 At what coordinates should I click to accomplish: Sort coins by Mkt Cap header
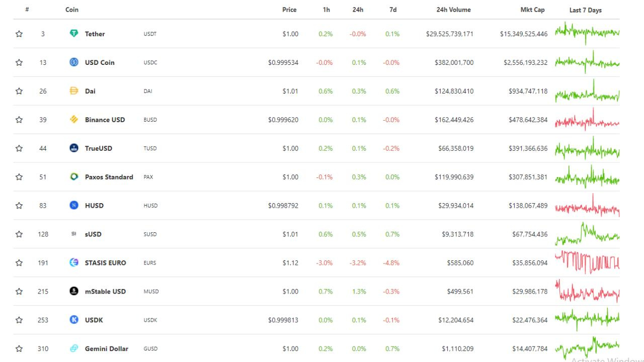click(532, 10)
